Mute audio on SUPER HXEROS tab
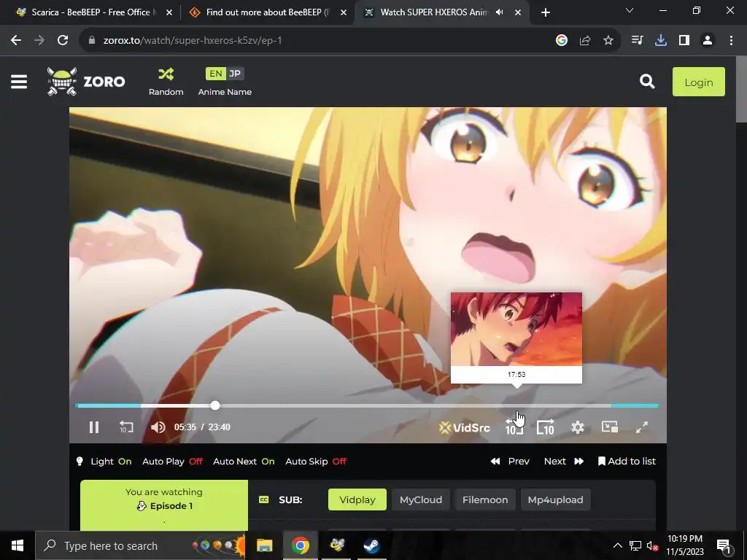 click(x=499, y=12)
